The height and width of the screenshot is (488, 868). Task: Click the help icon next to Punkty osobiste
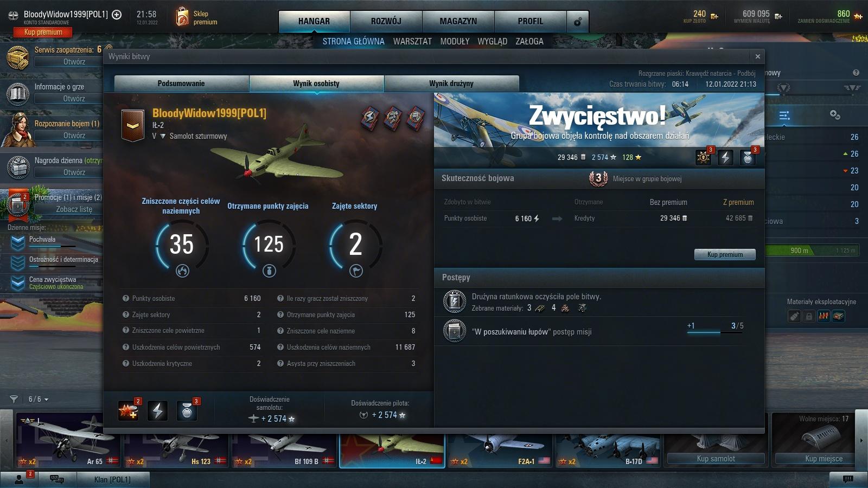(x=126, y=298)
